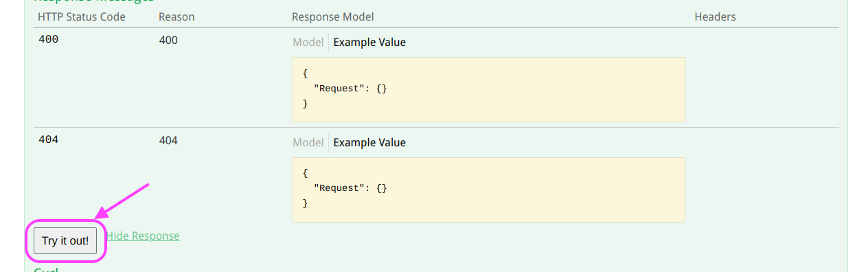Select Example Value tab for 404 response

369,142
